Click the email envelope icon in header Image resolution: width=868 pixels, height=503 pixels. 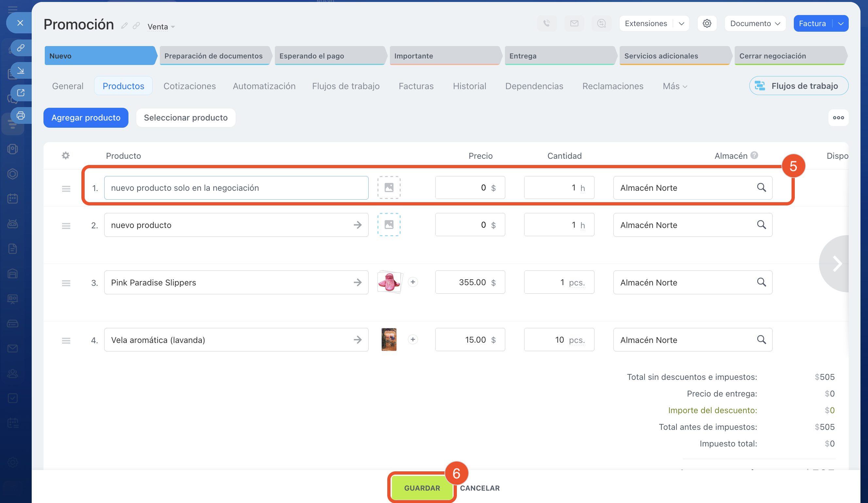pyautogui.click(x=574, y=24)
